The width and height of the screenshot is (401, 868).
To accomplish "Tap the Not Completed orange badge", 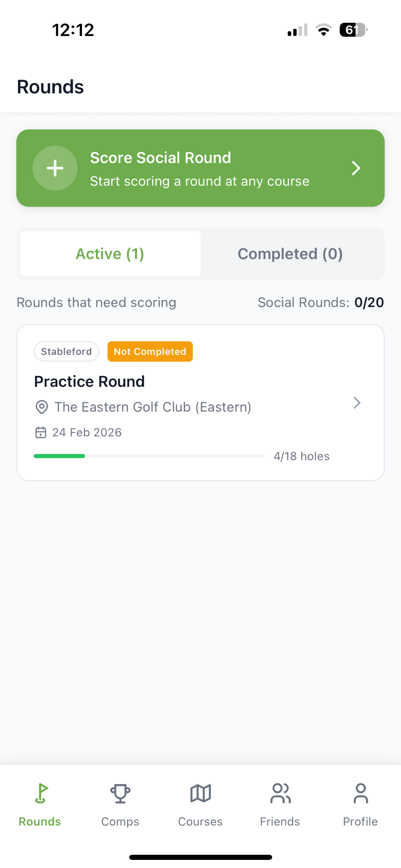I will click(150, 351).
